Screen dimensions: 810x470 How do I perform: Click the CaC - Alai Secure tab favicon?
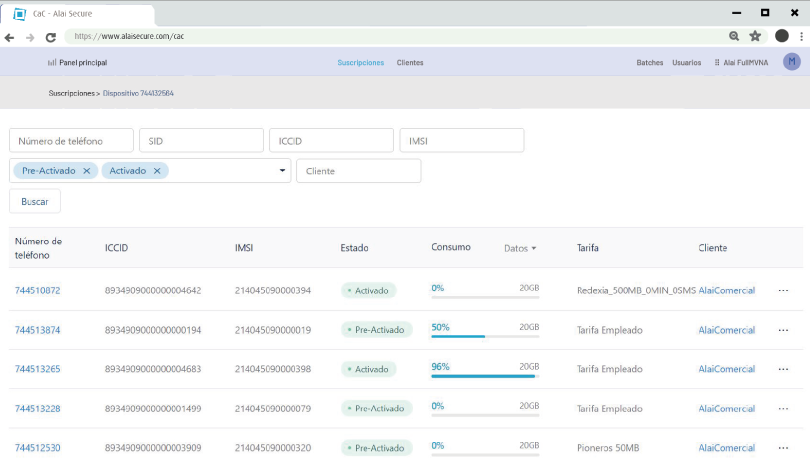(x=20, y=14)
